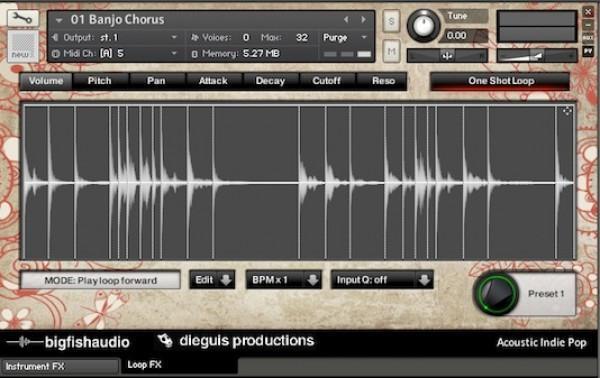Go to next instrument preset arrow
The image size is (600, 378).
[363, 20]
